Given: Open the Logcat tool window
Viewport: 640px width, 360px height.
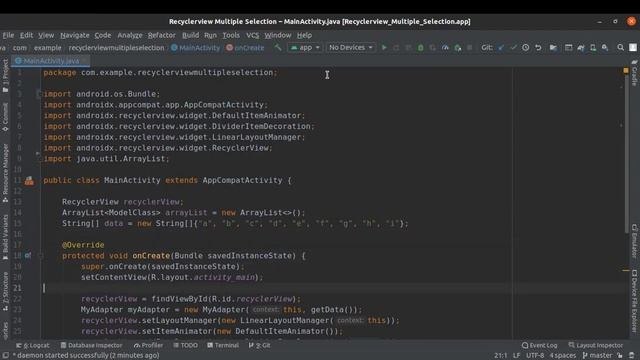Looking at the screenshot, I should point(33,345).
